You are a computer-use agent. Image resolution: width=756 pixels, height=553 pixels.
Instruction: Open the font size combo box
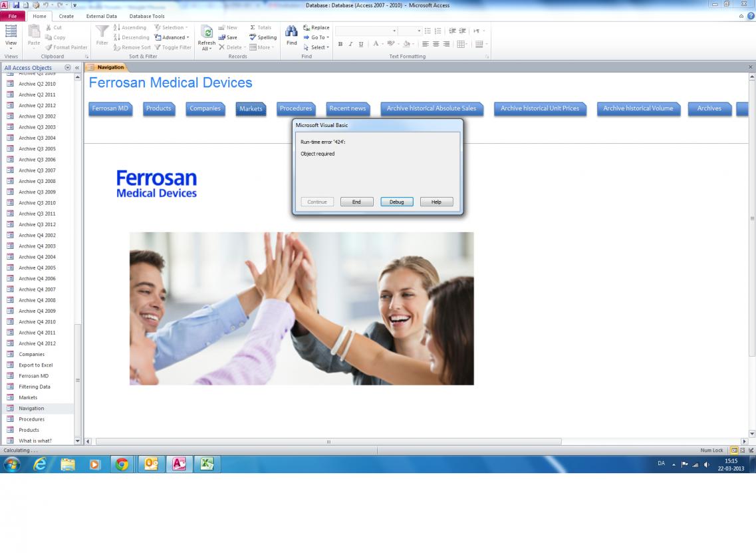(410, 31)
